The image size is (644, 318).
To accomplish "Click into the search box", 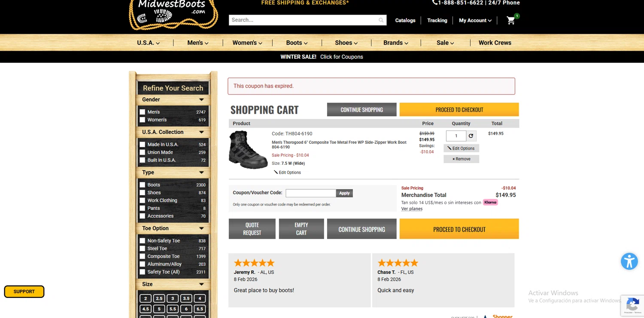I will point(303,20).
